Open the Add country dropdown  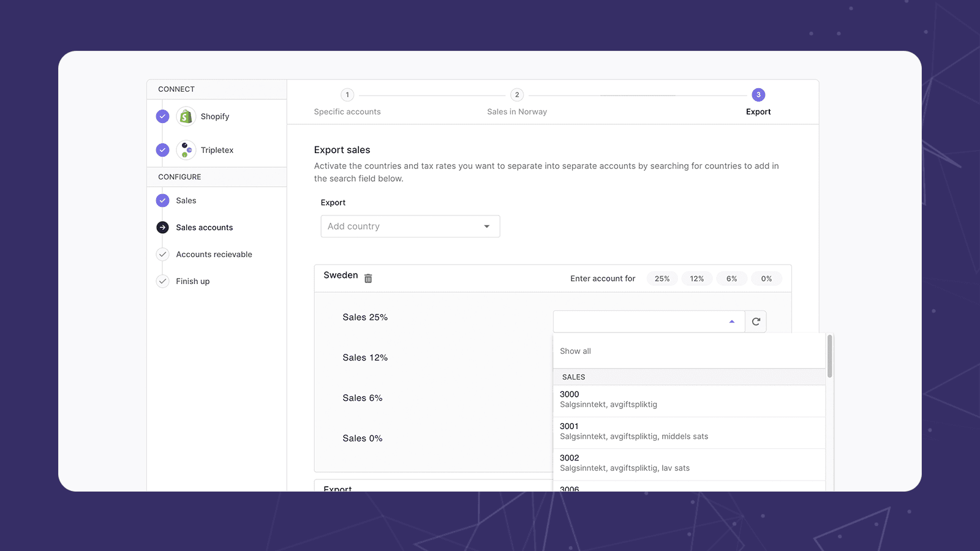coord(410,227)
